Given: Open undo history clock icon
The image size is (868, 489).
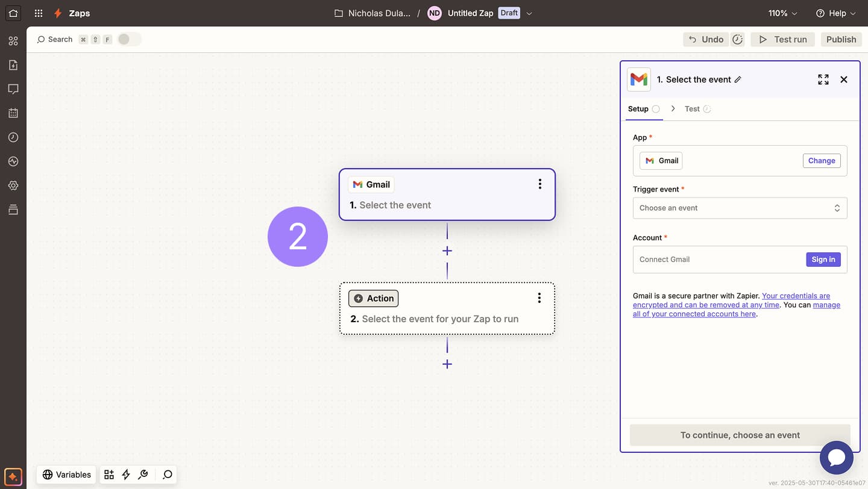Looking at the screenshot, I should (x=738, y=39).
